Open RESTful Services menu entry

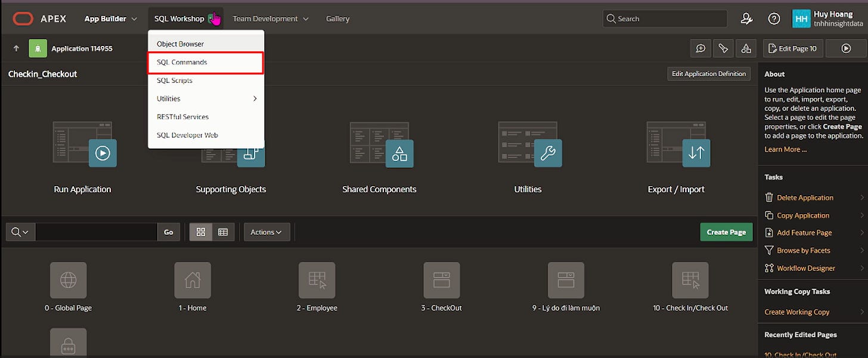tap(206, 117)
